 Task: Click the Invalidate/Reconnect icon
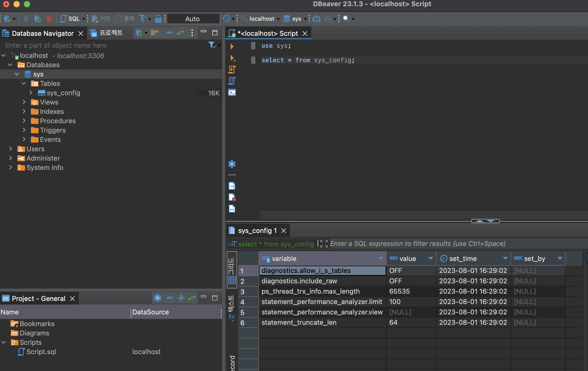[x=38, y=19]
